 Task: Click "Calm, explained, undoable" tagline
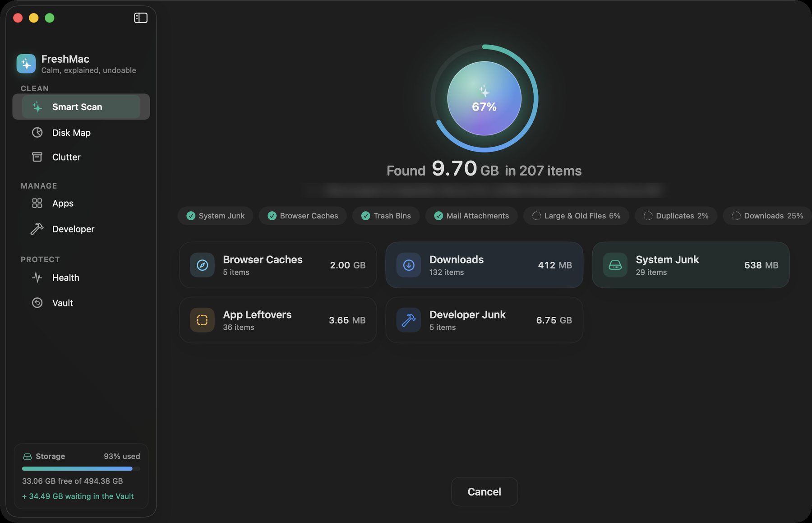click(x=89, y=70)
